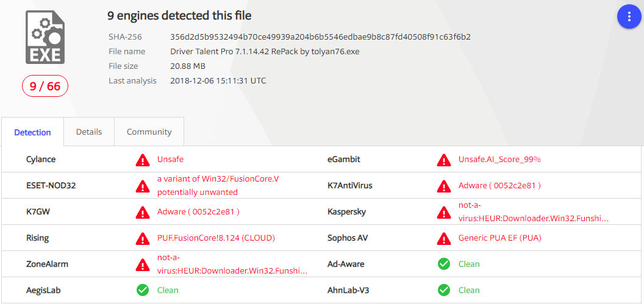Image resolution: width=644 pixels, height=304 pixels.
Task: Click the Generic PUA EF (PUA) result
Action: coord(499,238)
